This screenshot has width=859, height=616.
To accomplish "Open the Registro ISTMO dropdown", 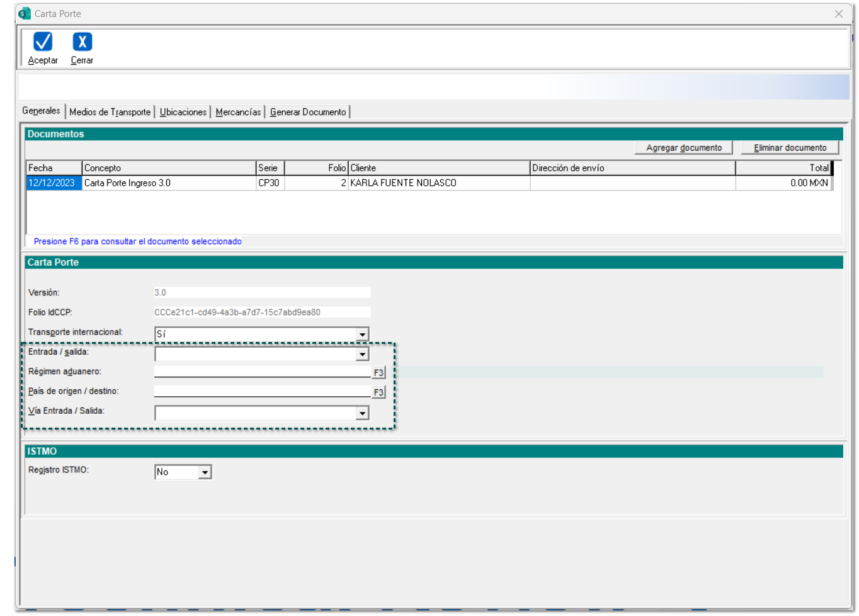I will (x=205, y=472).
